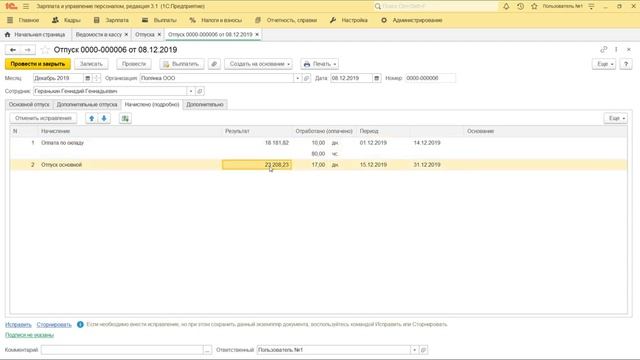
Task: Switch to Основной отпуск tab
Action: pyautogui.click(x=29, y=104)
